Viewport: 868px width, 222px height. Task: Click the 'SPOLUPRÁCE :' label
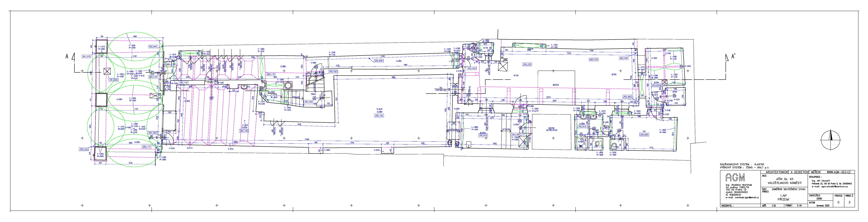coord(815,177)
